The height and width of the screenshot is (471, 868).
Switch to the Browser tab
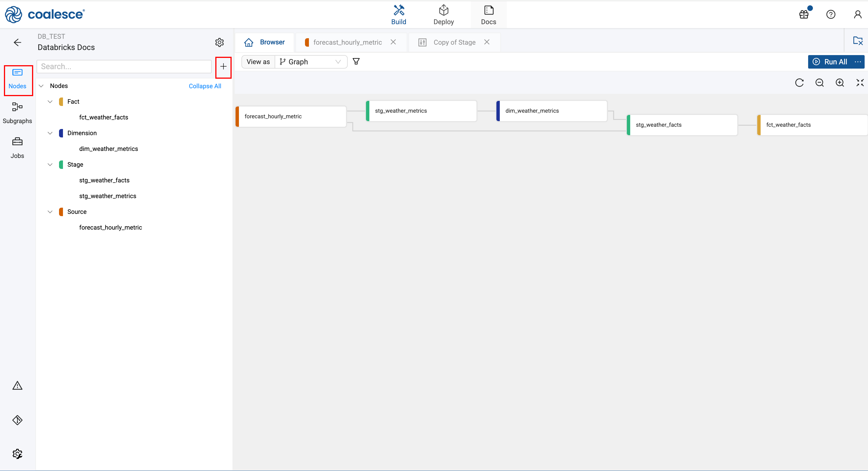point(265,42)
